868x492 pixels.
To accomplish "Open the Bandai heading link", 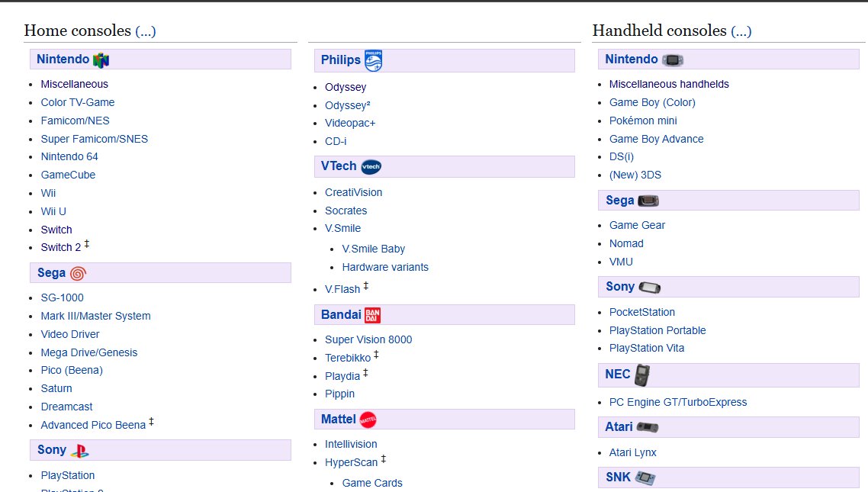I will point(341,315).
